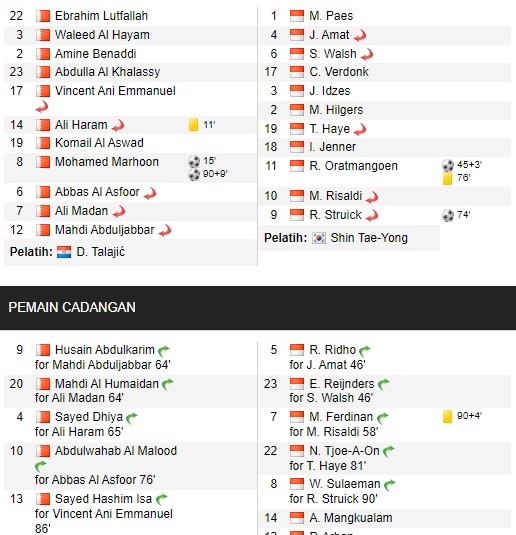Click green sub-in arrow next to R. Ridho
Viewport: 516px width, 535px height.
tap(364, 350)
